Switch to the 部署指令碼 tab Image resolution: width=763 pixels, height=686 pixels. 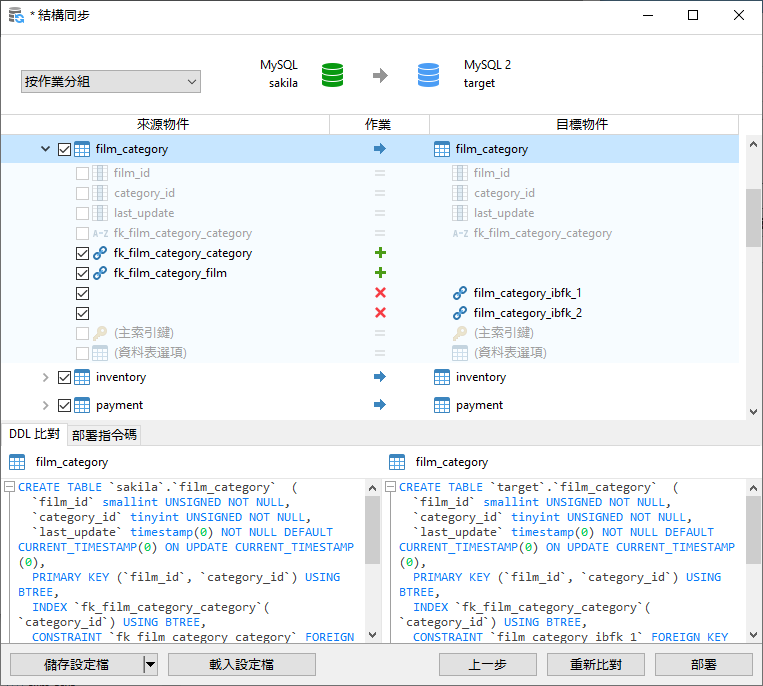tap(104, 434)
